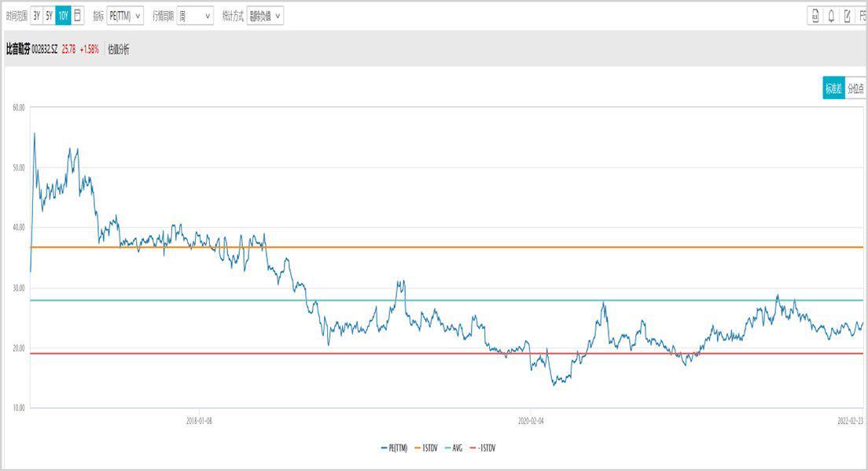Open the PE(TTM) indicator dropdown
The image size is (868, 471).
pyautogui.click(x=125, y=16)
